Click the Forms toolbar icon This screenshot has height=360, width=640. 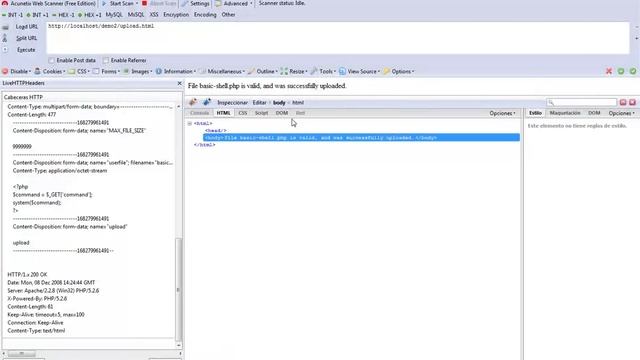coord(96,71)
